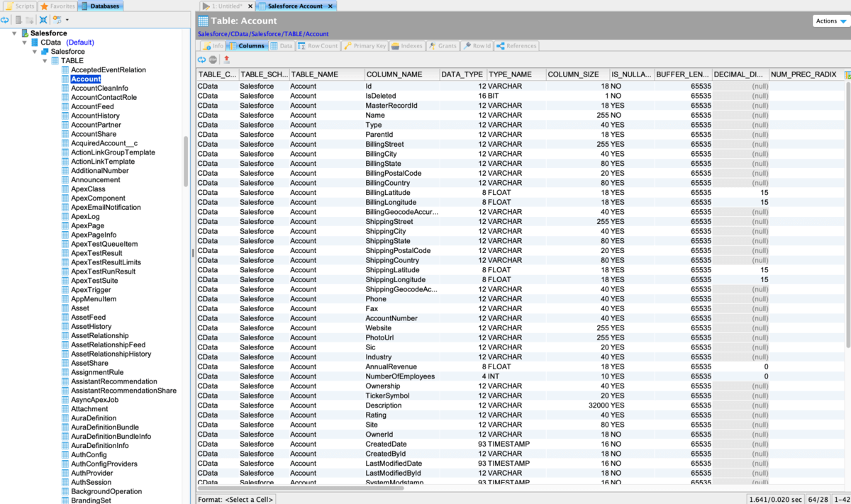This screenshot has width=851, height=504.
Task: Open the filter dropdown arrow in Databases toolbar
Action: point(67,21)
